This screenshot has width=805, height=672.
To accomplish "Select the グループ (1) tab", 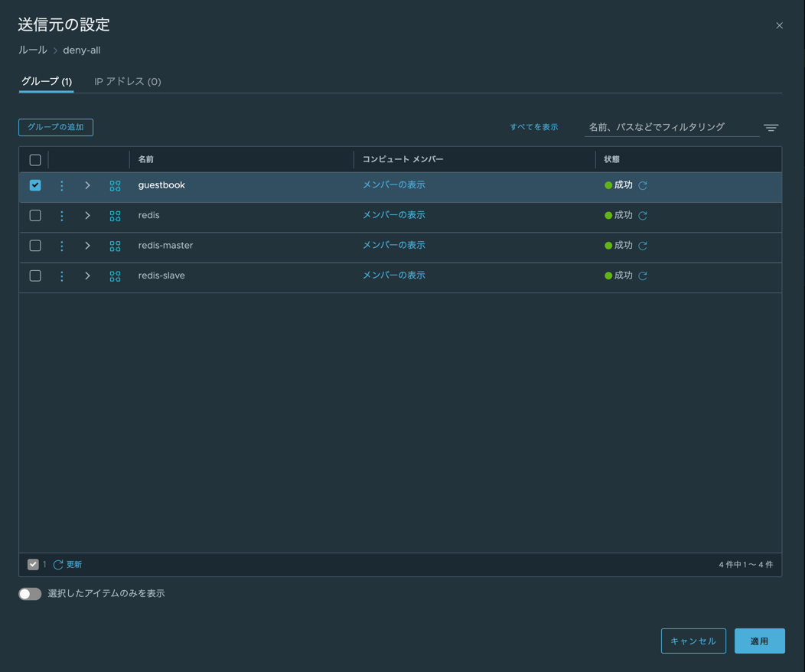I will [47, 82].
